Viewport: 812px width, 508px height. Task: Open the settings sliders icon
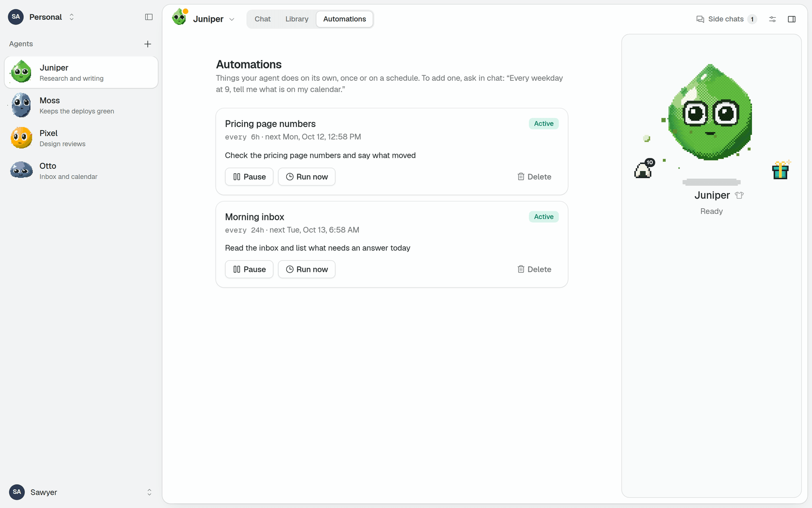pos(772,19)
